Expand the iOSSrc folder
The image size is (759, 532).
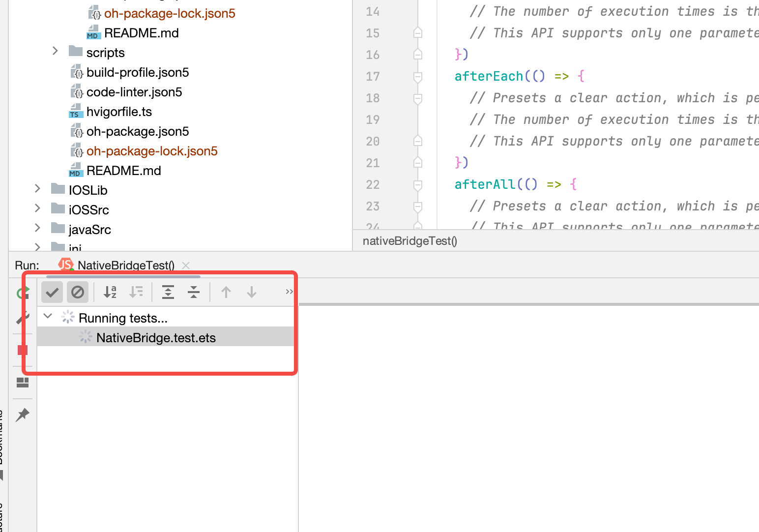37,208
